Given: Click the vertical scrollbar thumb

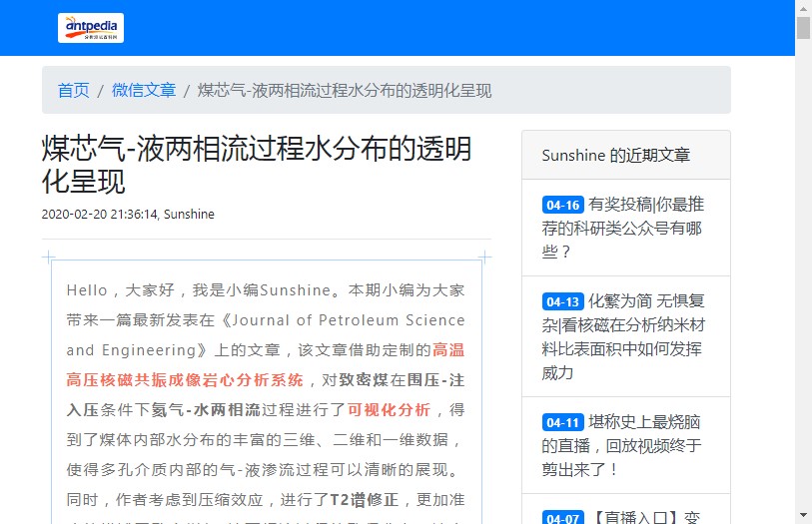Looking at the screenshot, I should click(803, 28).
